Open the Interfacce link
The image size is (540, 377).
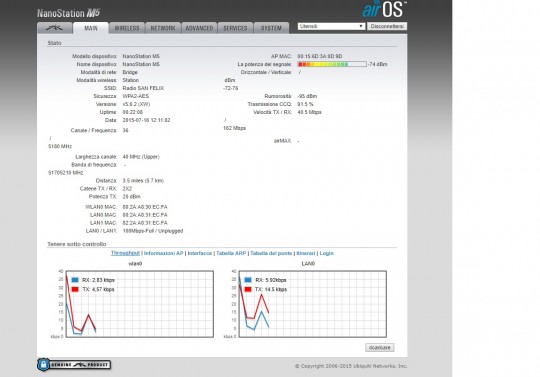[x=200, y=253]
